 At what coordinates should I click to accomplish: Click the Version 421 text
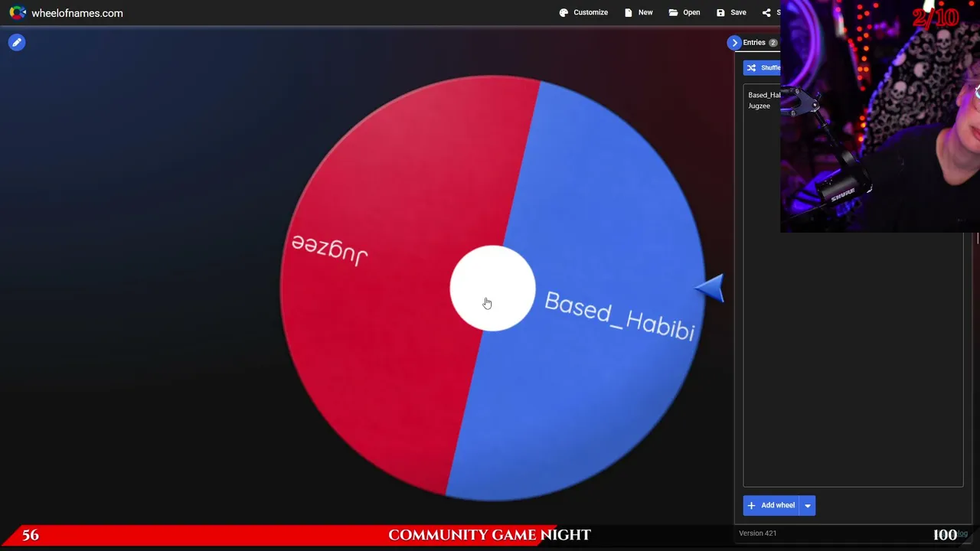click(757, 533)
